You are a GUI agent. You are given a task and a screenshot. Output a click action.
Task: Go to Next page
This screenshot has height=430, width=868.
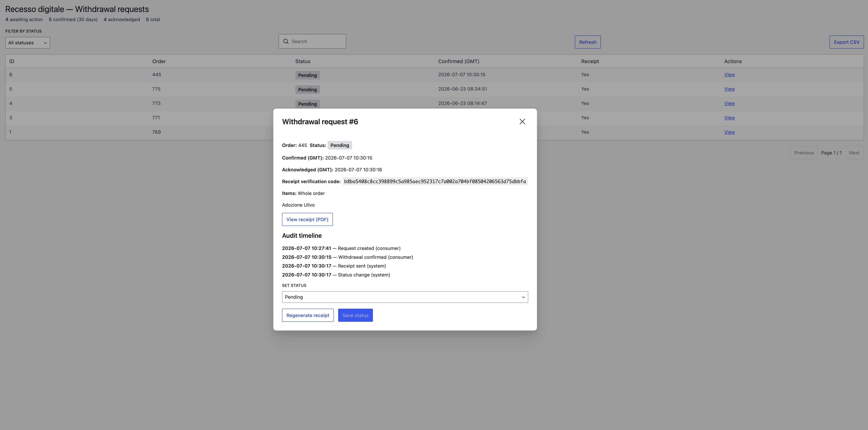tap(854, 153)
